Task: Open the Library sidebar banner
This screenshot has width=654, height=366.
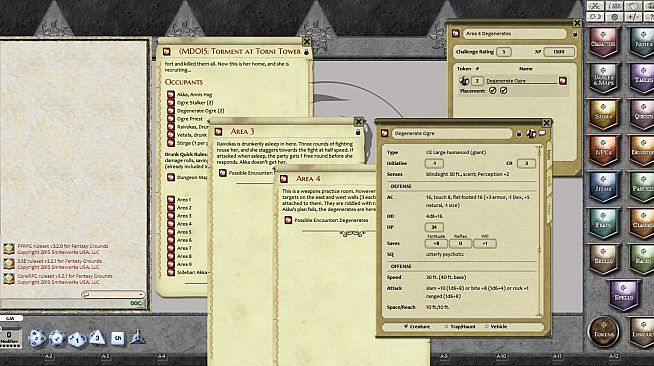Action: [642, 332]
